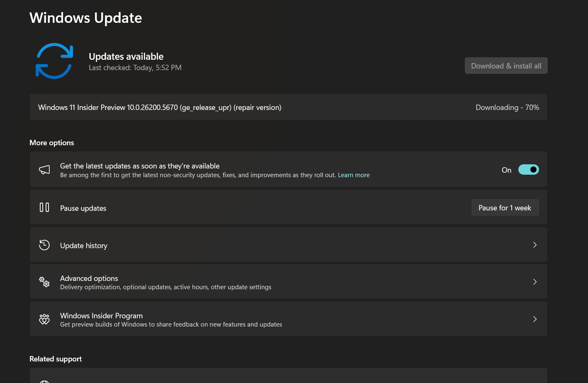Click the Windows Update page title
Viewport: 588px width, 383px height.
click(86, 18)
